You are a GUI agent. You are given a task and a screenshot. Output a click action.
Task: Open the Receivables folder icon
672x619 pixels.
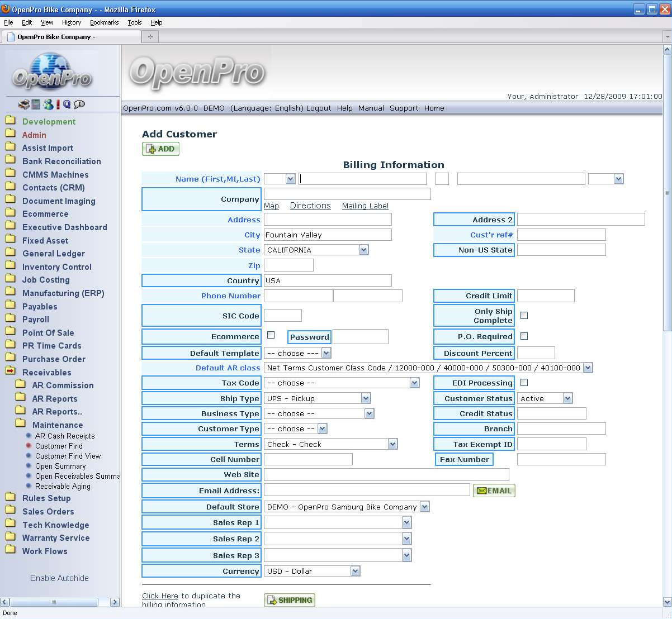(x=10, y=371)
